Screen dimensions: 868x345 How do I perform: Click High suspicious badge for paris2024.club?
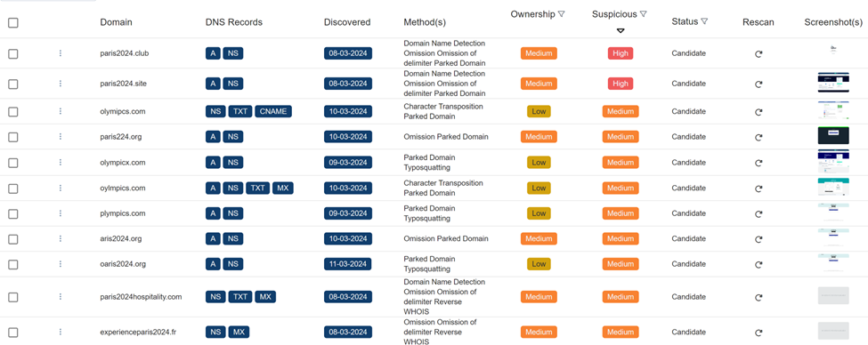point(621,53)
